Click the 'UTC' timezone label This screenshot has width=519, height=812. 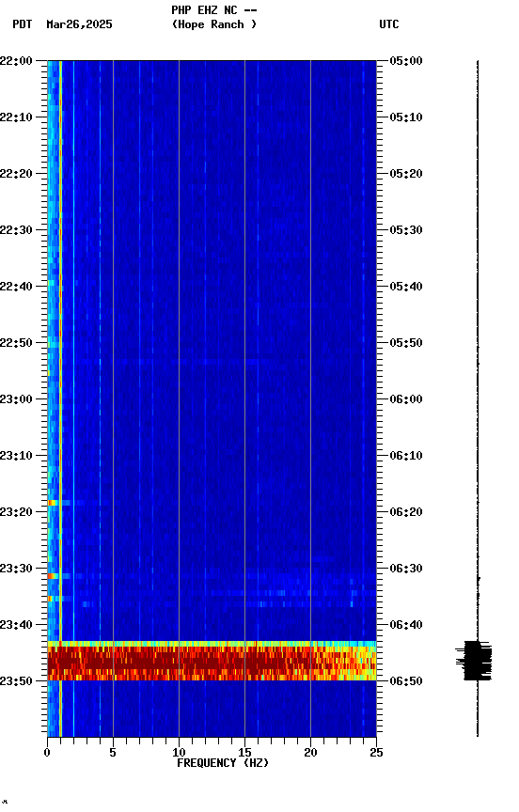pyautogui.click(x=389, y=24)
